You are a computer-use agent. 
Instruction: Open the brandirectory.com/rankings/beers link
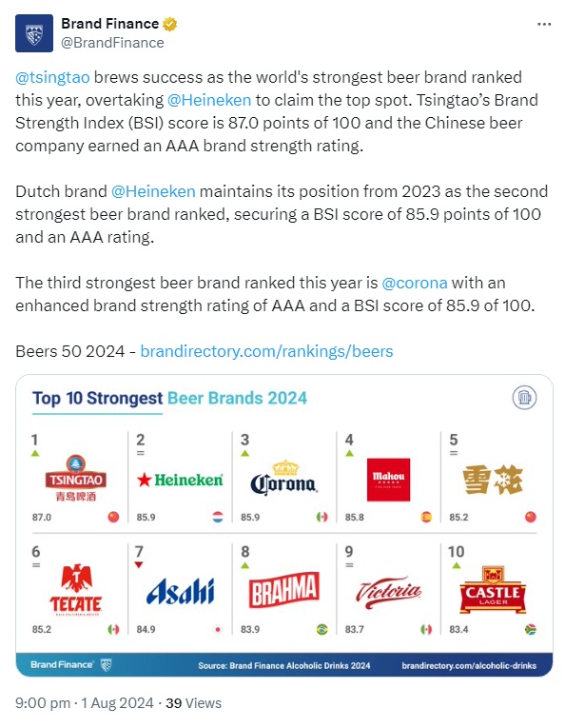click(x=266, y=351)
